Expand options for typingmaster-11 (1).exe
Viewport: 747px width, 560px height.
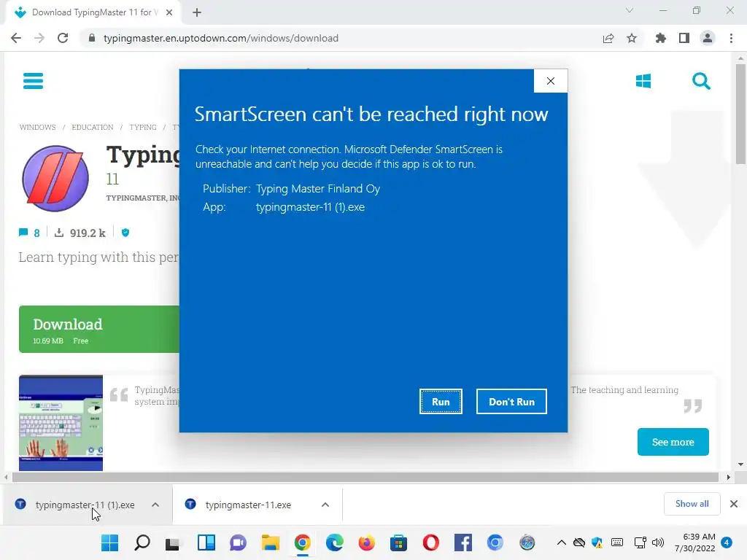click(155, 505)
